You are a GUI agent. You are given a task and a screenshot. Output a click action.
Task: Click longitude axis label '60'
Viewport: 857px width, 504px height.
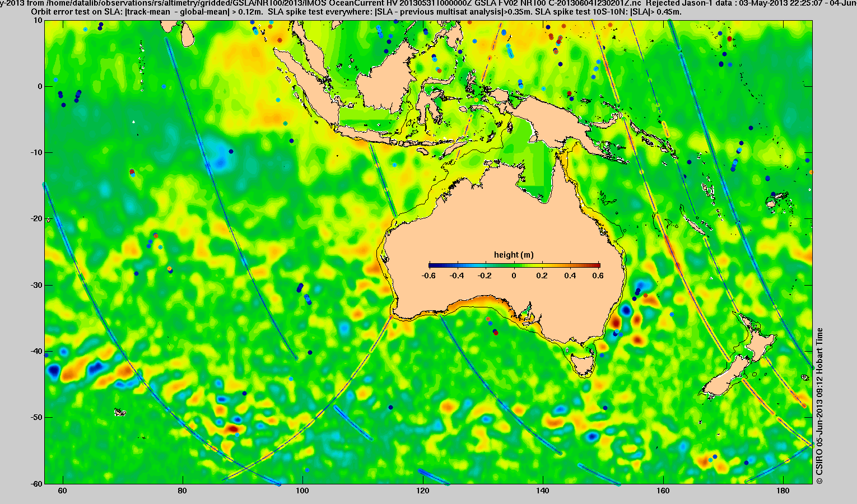click(63, 491)
